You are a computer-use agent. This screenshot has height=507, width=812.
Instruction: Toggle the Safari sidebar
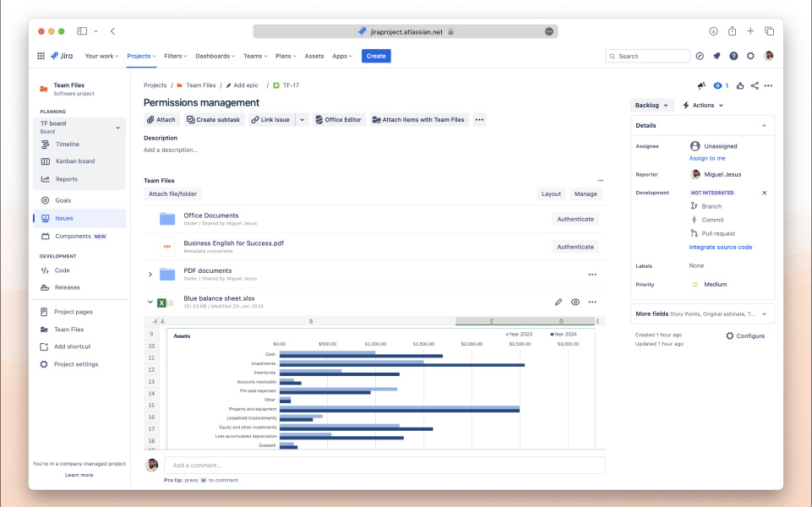click(82, 31)
